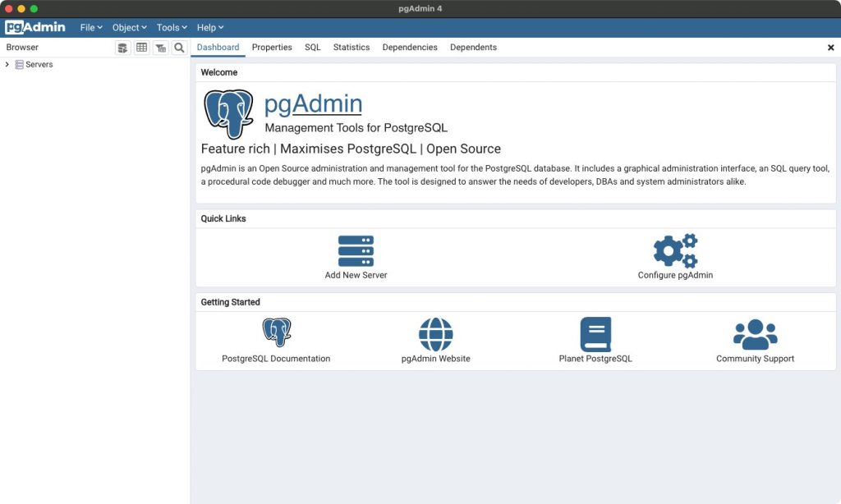Image resolution: width=841 pixels, height=504 pixels.
Task: Open Add New Server quick link icon
Action: pos(356,250)
